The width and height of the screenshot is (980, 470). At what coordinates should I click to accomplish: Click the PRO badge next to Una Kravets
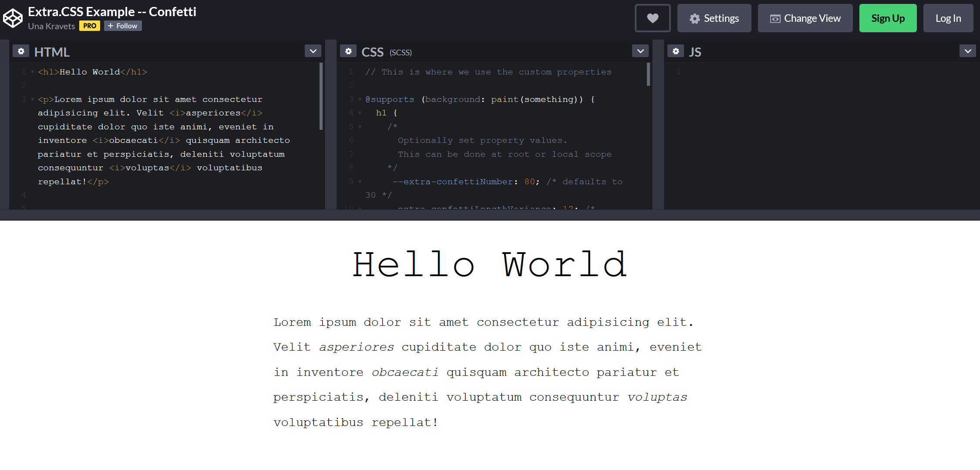pyautogui.click(x=89, y=26)
